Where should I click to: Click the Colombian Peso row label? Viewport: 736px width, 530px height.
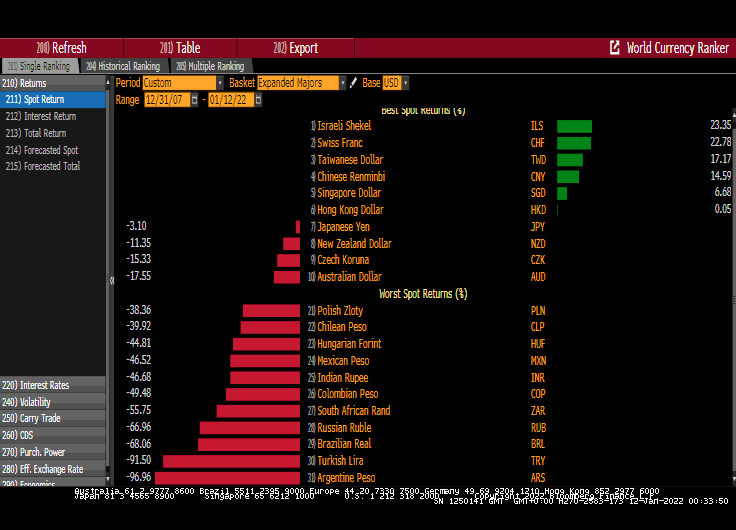click(x=348, y=394)
